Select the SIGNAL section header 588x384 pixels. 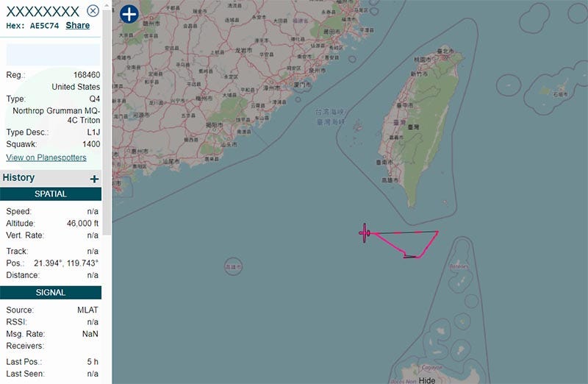click(x=51, y=293)
